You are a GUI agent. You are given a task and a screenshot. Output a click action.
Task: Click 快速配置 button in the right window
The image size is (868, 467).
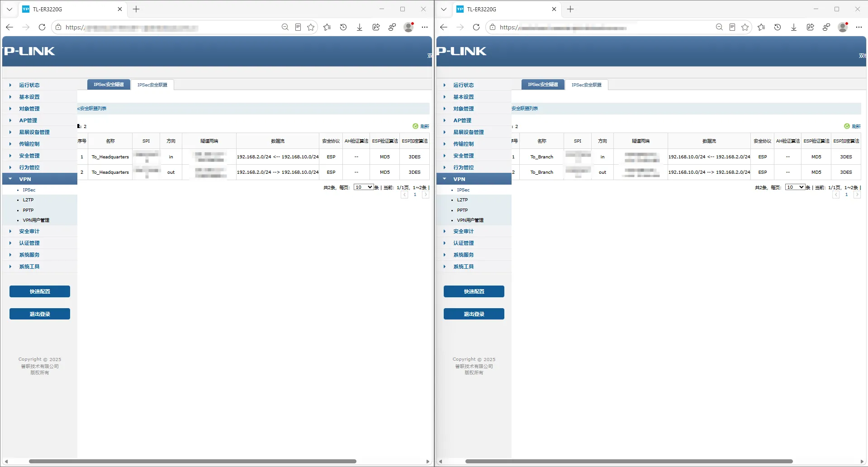474,291
